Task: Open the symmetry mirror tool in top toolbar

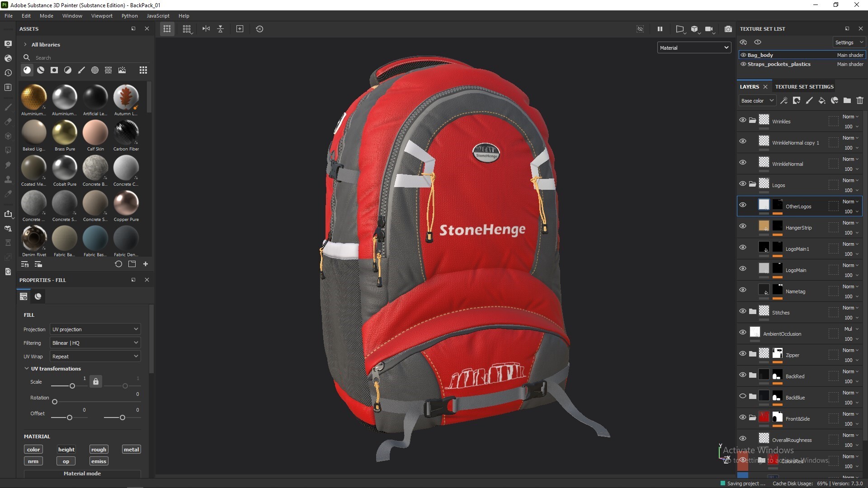Action: tap(206, 29)
